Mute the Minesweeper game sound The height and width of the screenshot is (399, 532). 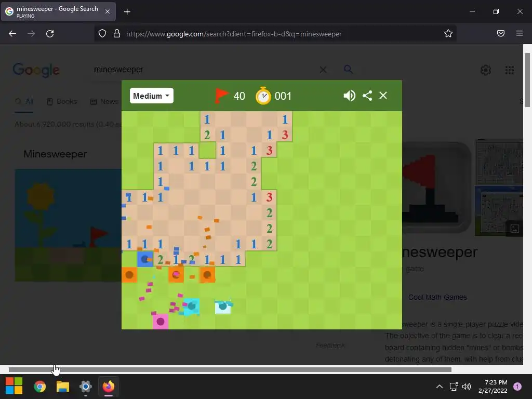349,96
